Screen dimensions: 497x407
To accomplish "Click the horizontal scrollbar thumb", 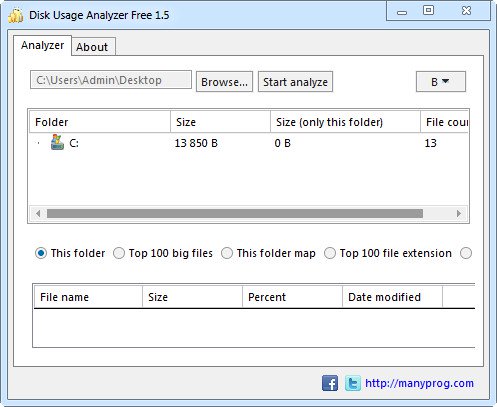I will pos(235,213).
